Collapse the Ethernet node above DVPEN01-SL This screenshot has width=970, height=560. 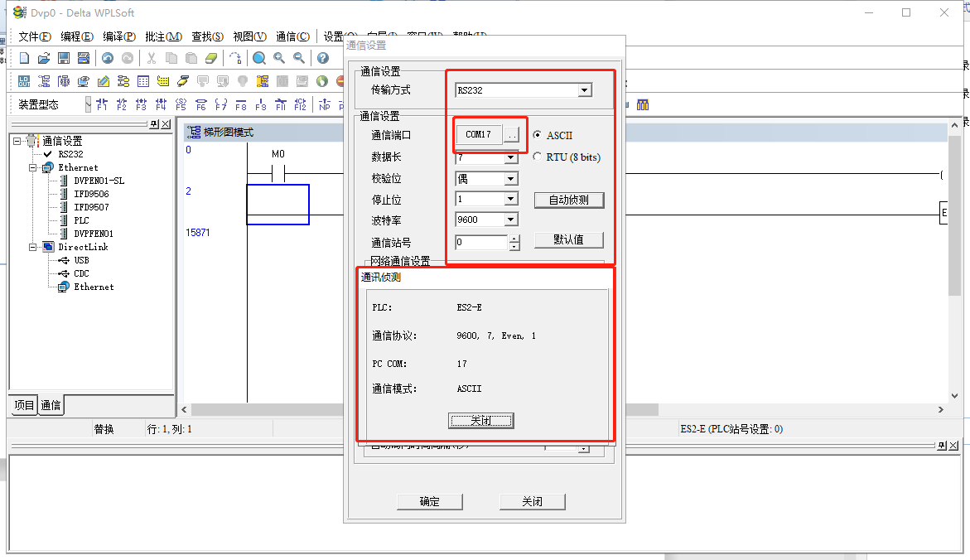(33, 167)
